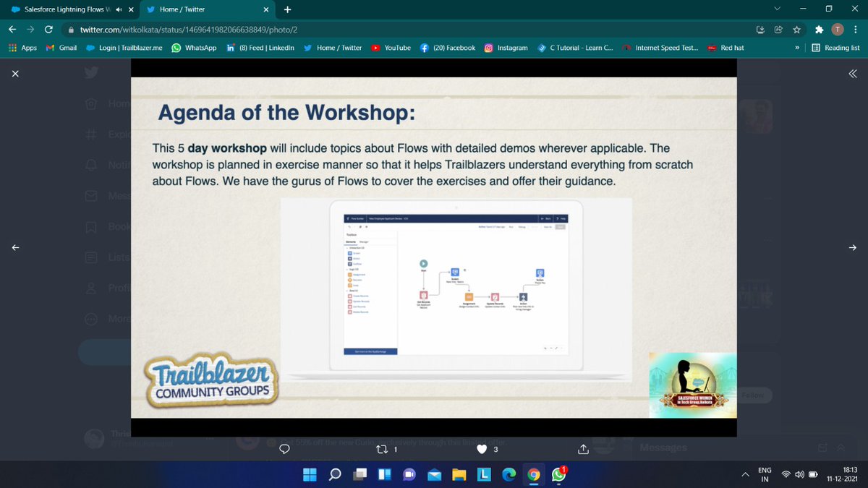This screenshot has width=868, height=488.
Task: Open Chrome three-dot menu
Action: pos(855,30)
